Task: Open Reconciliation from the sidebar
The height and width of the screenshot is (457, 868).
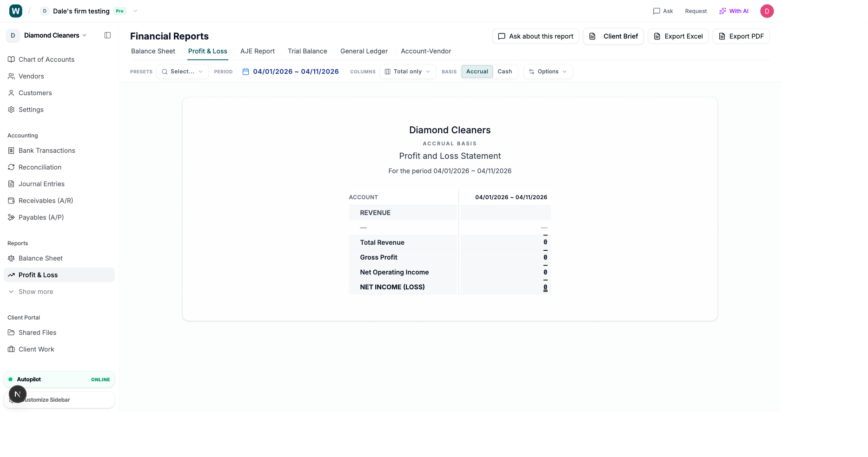Action: [x=40, y=167]
